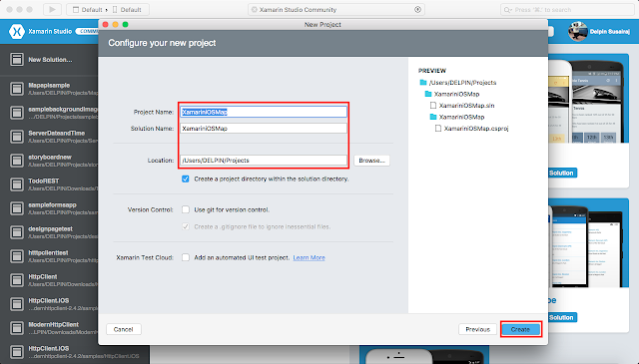Open the Default device target selector
Image resolution: width=639 pixels, height=364 pixels.
tap(127, 9)
